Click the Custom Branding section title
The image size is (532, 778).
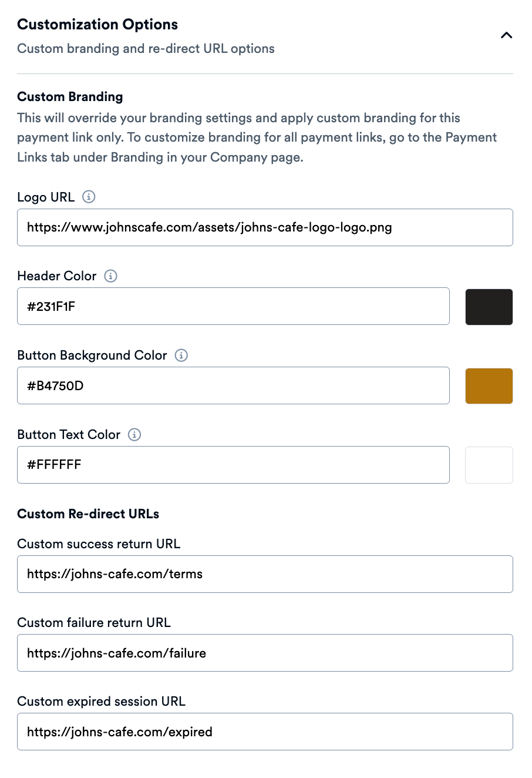tap(70, 96)
